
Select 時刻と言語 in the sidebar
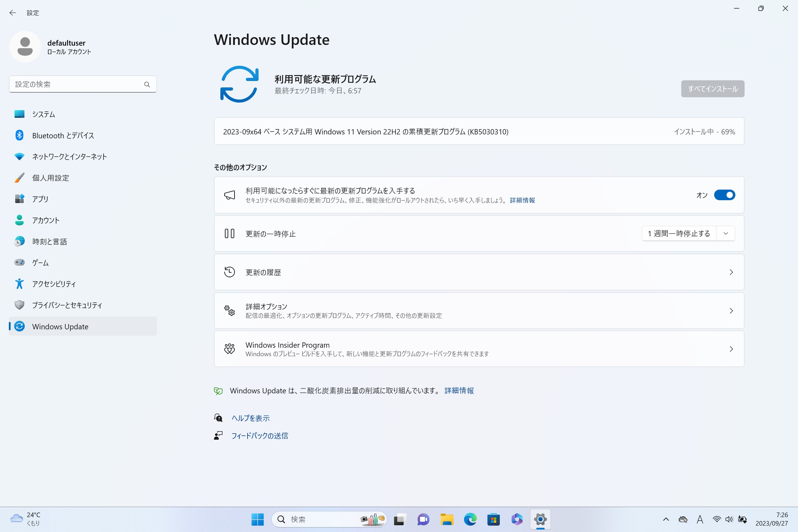(x=83, y=242)
